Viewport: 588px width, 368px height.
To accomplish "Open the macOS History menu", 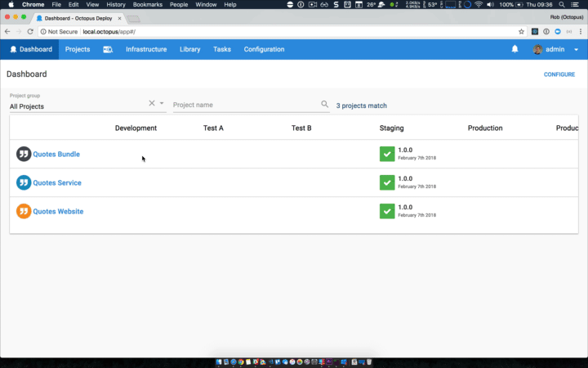I will pos(116,5).
